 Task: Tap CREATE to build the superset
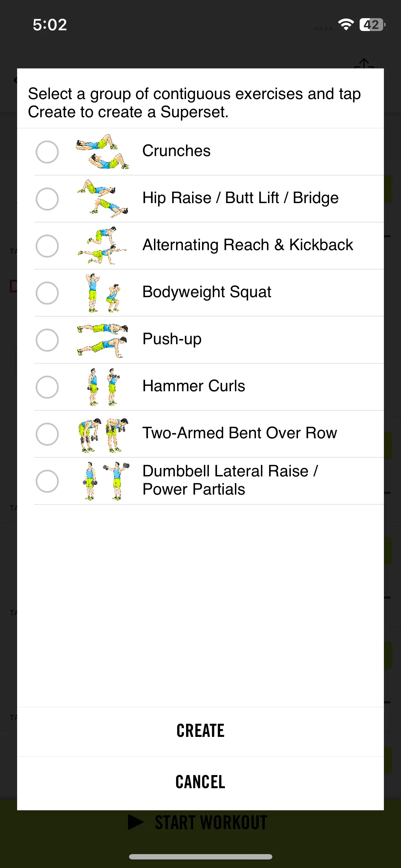(x=200, y=731)
